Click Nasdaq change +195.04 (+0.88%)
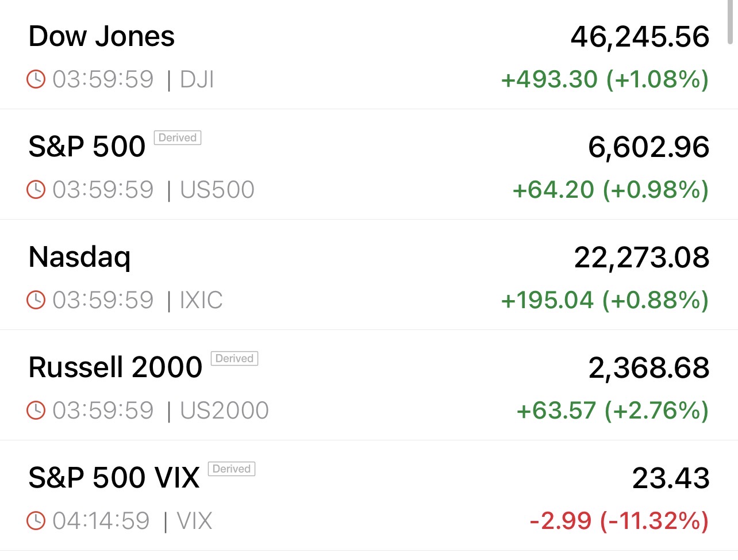Image resolution: width=738 pixels, height=560 pixels. click(605, 300)
